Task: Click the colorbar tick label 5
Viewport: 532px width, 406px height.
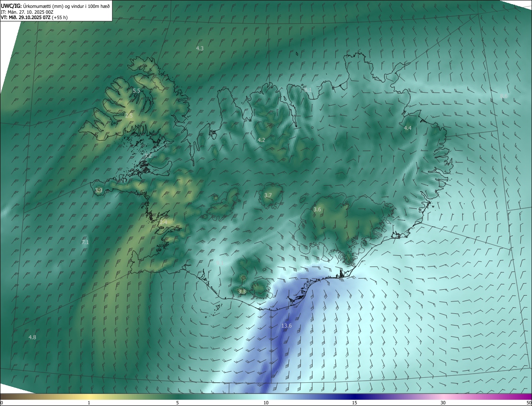Action: click(x=177, y=403)
